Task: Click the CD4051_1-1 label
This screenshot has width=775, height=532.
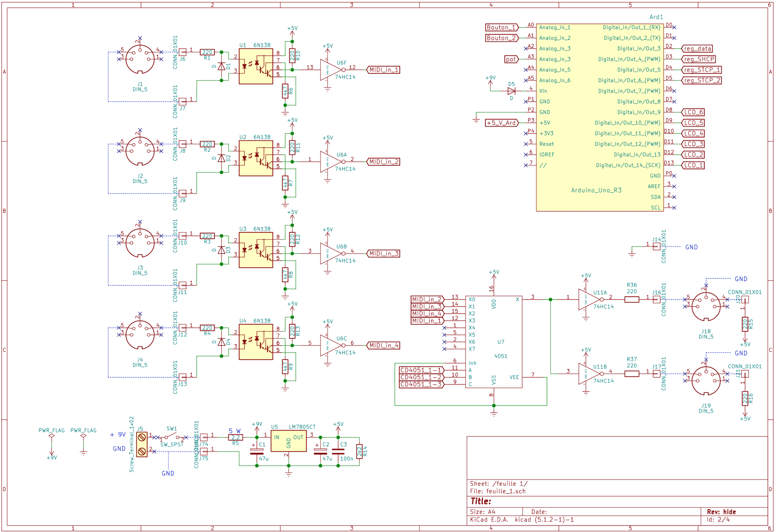Action: (x=421, y=370)
